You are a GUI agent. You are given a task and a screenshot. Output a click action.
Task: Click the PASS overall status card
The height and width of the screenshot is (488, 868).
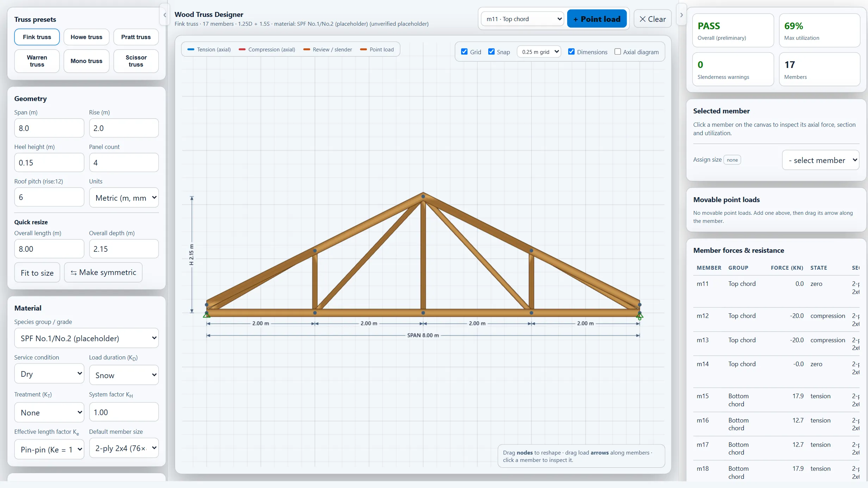pos(733,30)
